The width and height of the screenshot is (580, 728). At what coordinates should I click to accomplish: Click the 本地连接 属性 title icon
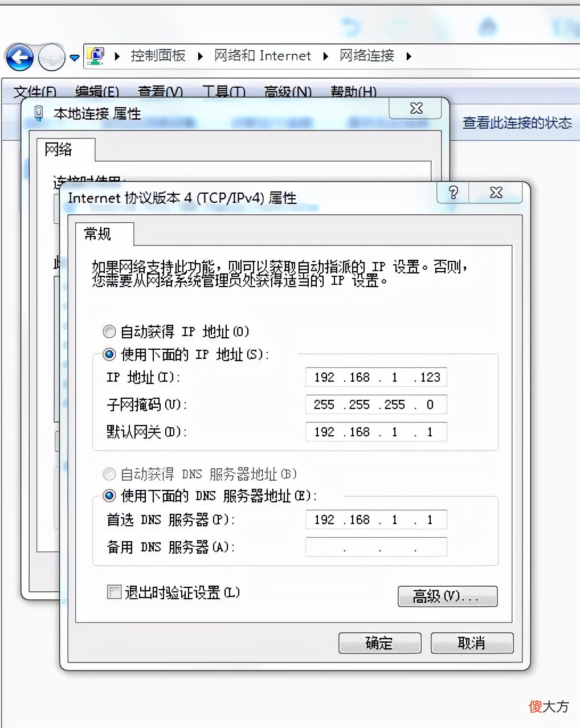pos(39,113)
